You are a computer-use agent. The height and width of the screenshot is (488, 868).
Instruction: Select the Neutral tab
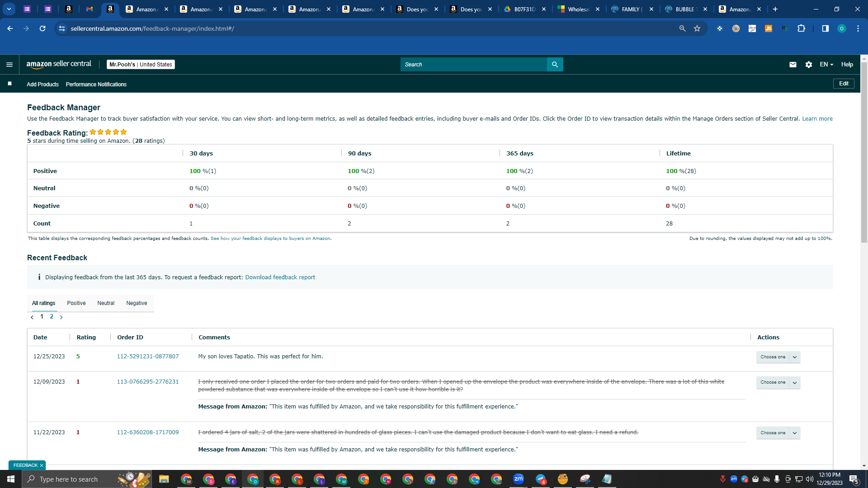pos(106,303)
